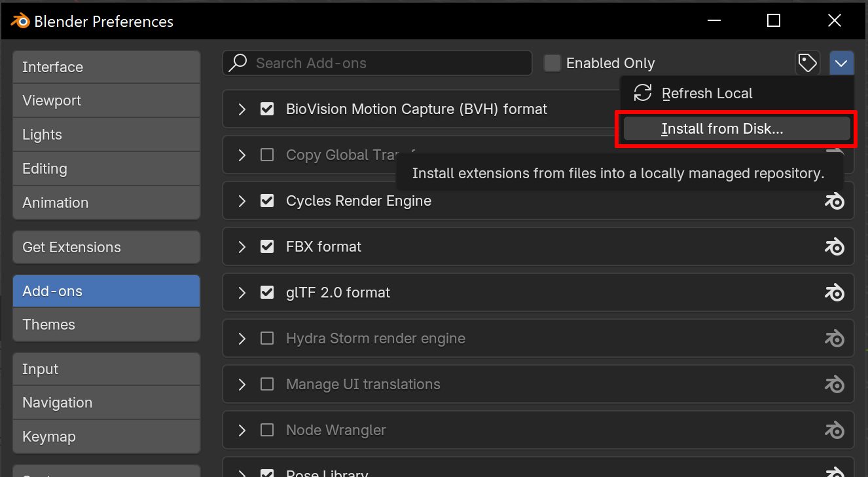
Task: Open the Navigation preferences section
Action: point(106,402)
